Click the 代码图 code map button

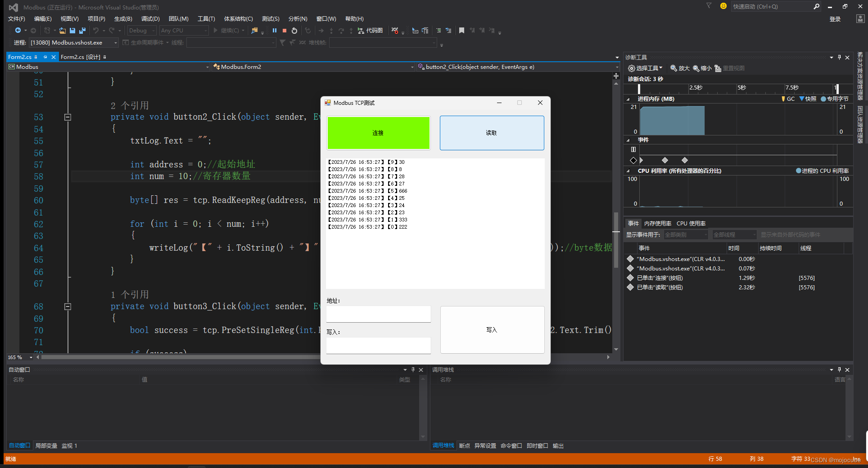(x=370, y=31)
